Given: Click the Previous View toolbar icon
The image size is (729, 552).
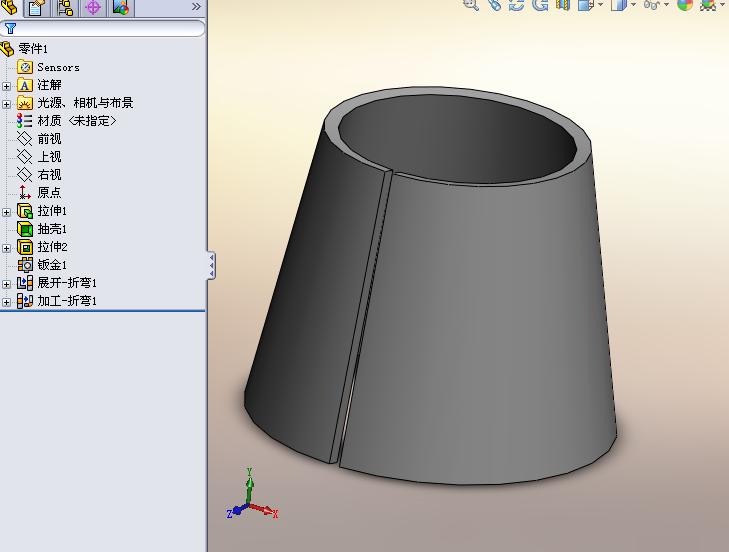Looking at the screenshot, I should click(495, 4).
